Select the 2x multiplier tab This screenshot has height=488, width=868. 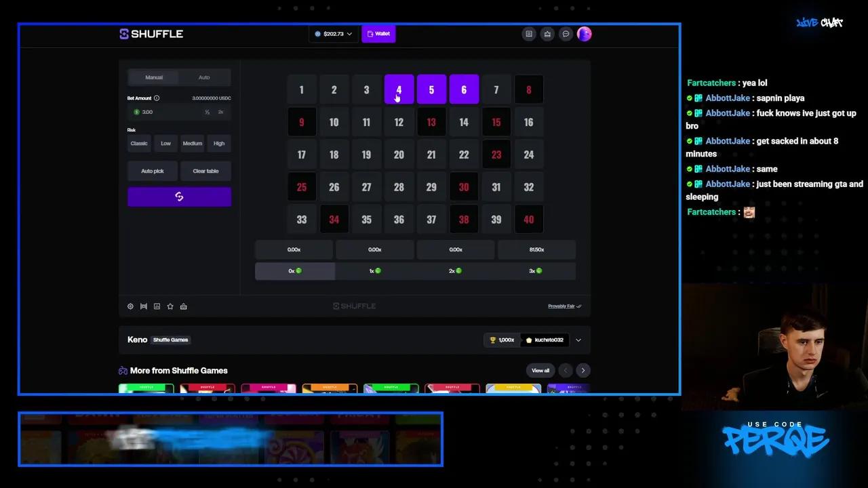455,270
